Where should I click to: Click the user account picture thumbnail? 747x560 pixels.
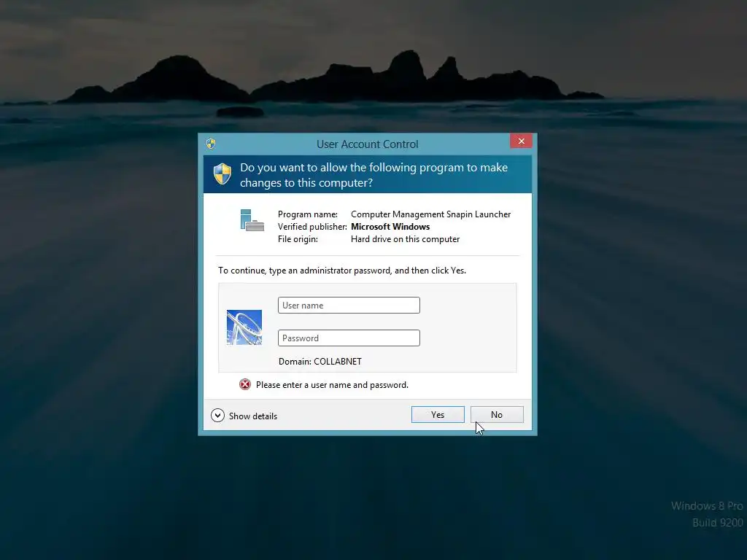tap(244, 327)
